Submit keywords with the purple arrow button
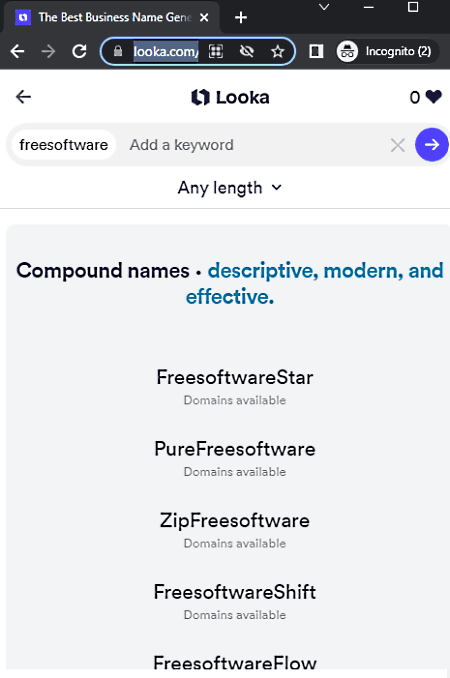 pyautogui.click(x=431, y=144)
